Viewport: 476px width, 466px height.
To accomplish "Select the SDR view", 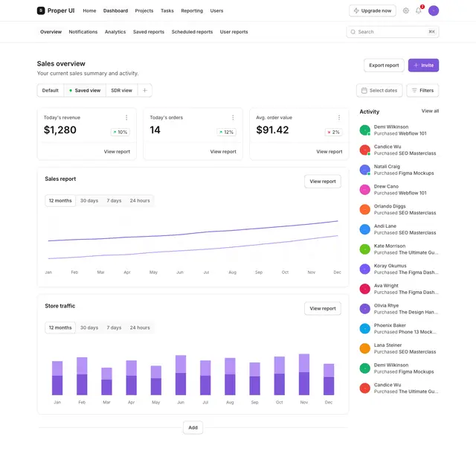I will [x=122, y=90].
